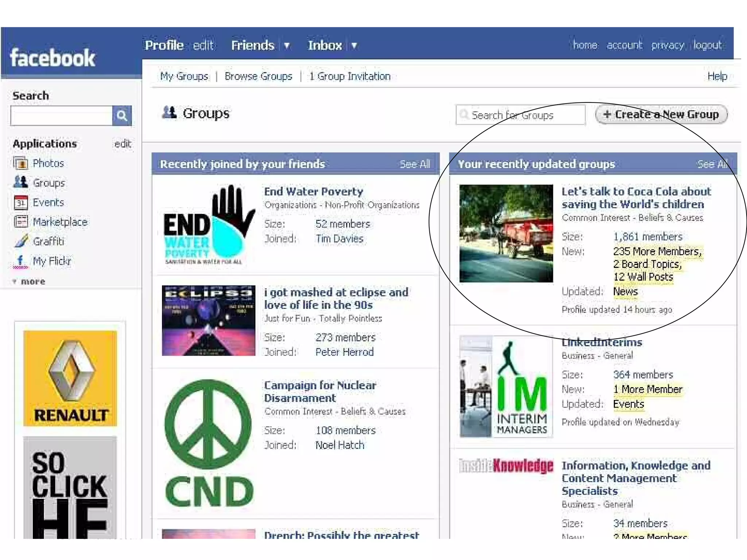Open the Groups sidebar icon

20,182
